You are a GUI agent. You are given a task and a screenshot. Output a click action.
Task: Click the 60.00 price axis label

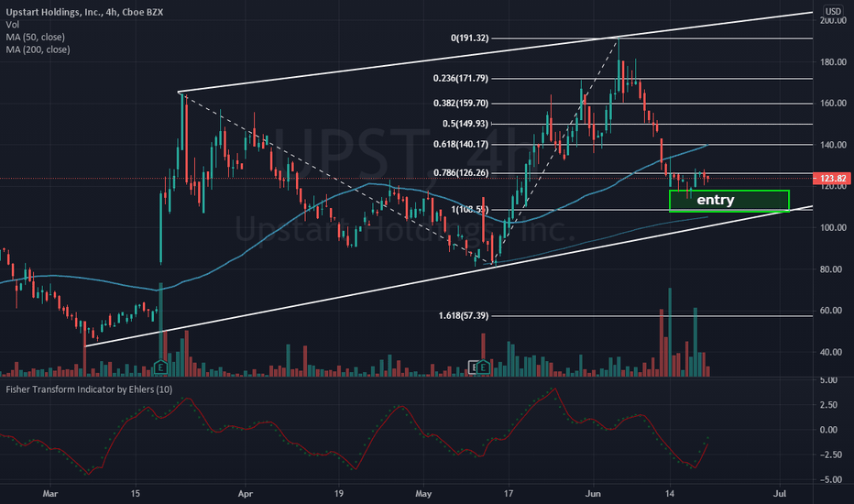(x=833, y=311)
